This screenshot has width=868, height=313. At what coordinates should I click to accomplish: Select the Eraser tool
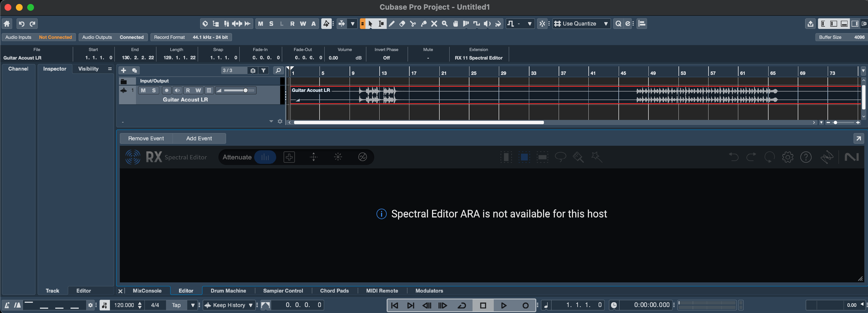[402, 24]
